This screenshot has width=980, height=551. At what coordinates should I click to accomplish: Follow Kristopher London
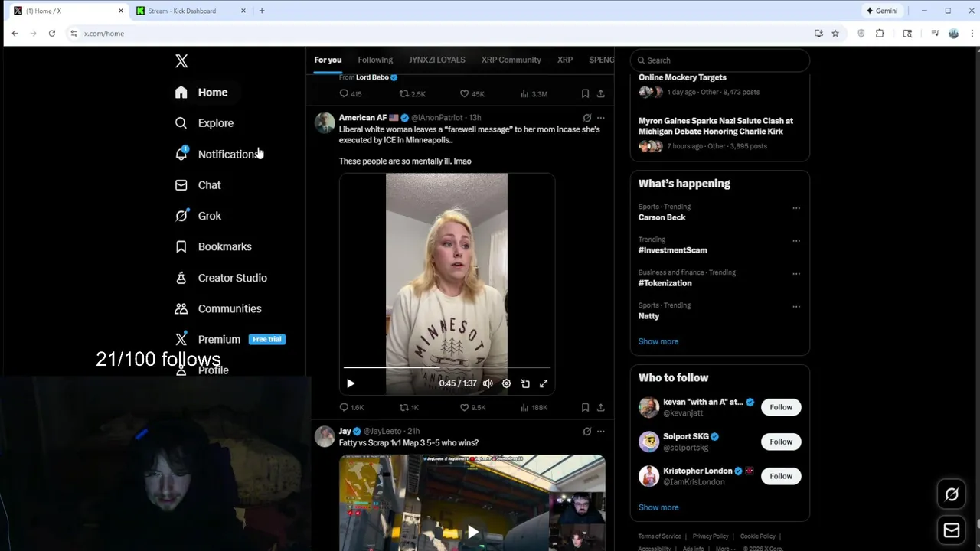[x=781, y=476]
